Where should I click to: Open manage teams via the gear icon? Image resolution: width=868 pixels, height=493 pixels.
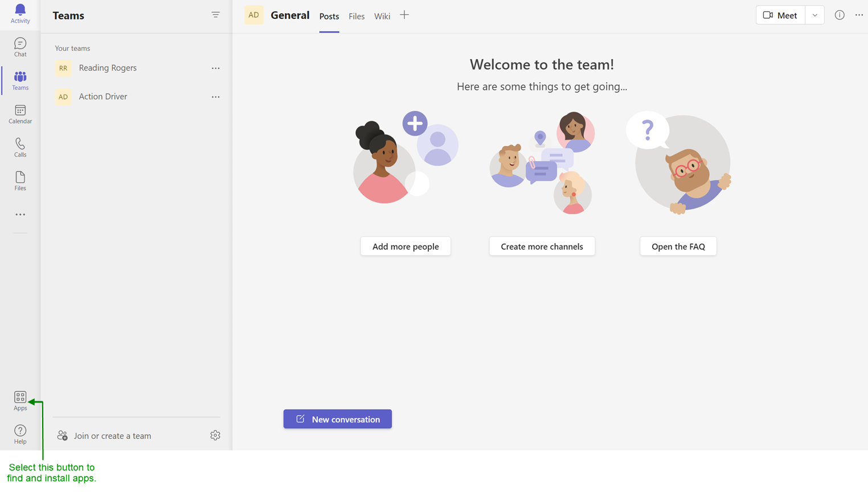(215, 435)
